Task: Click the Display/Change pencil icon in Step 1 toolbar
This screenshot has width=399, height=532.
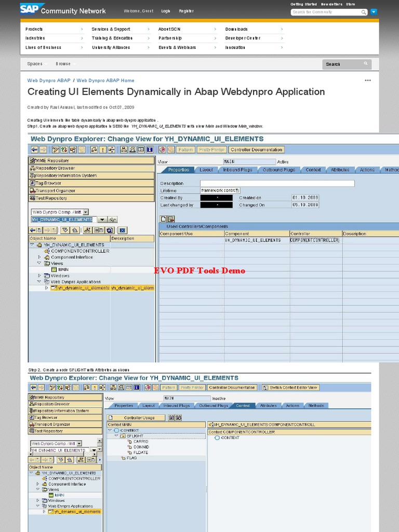Action: click(x=55, y=150)
